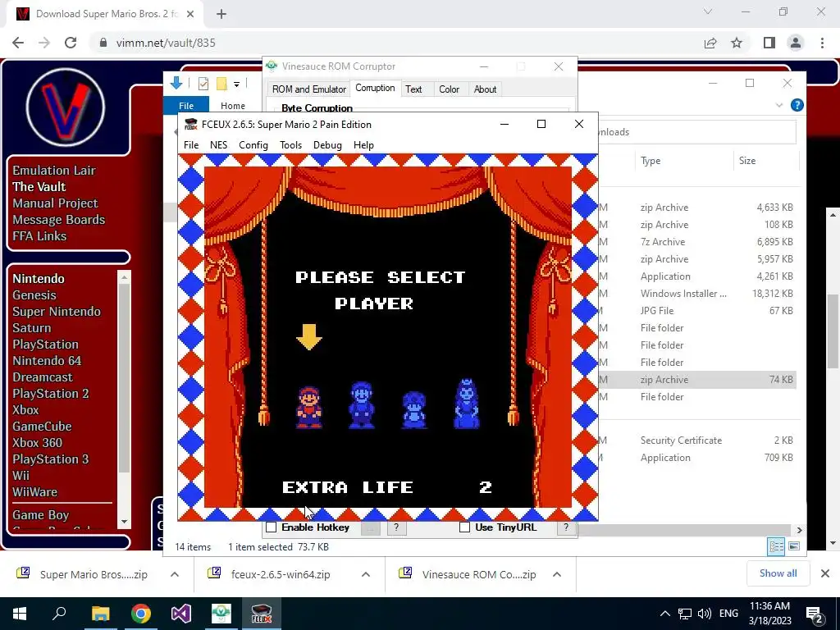
Task: Go back in Chrome browser
Action: click(18, 43)
